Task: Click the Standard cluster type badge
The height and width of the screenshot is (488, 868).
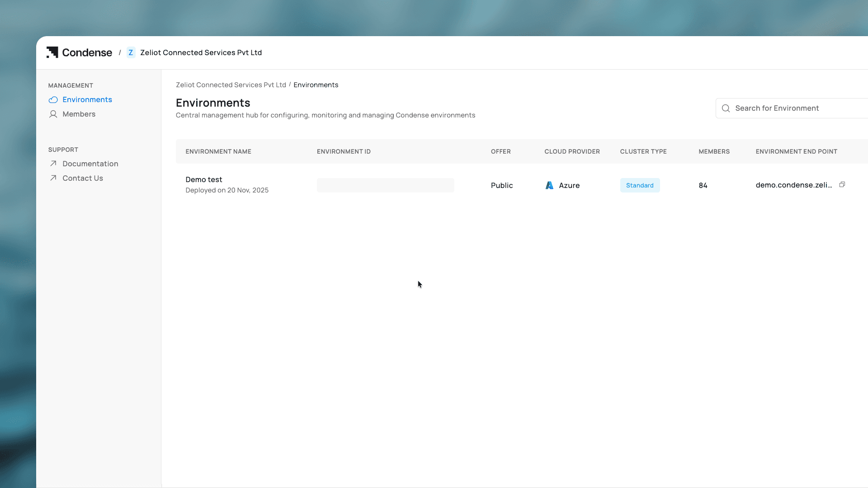Action: pyautogui.click(x=639, y=185)
